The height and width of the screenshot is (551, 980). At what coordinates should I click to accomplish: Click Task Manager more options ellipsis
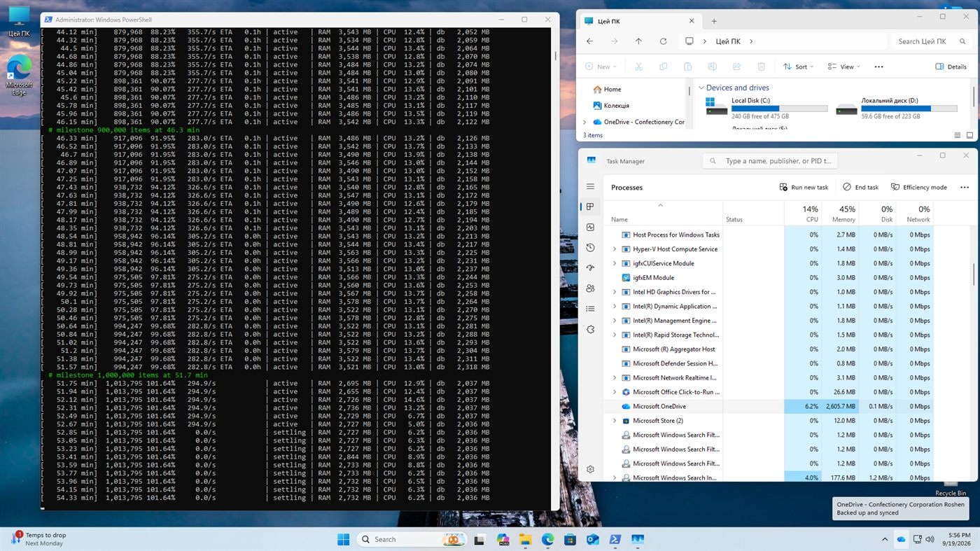[965, 187]
